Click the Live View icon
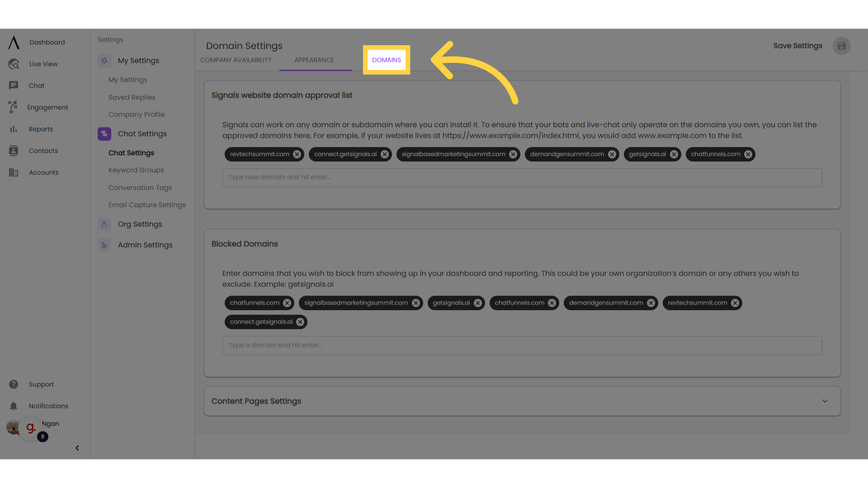This screenshot has width=868, height=488. [x=14, y=64]
